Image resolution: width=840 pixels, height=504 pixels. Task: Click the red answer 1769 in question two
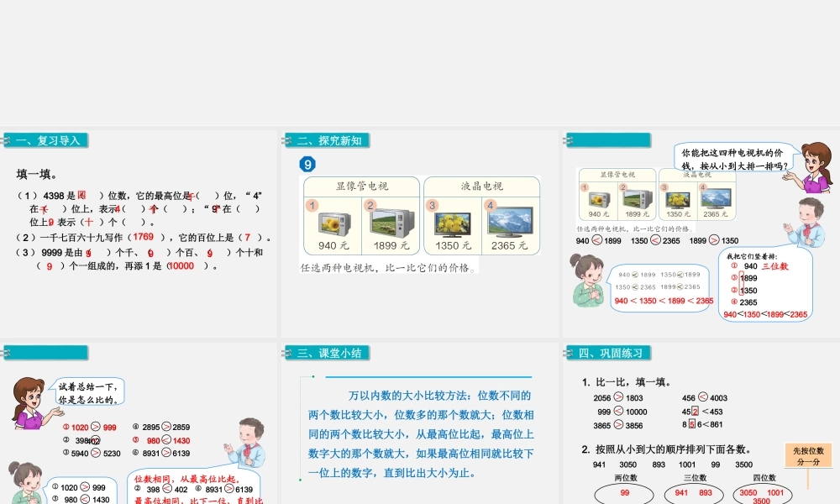(x=144, y=237)
